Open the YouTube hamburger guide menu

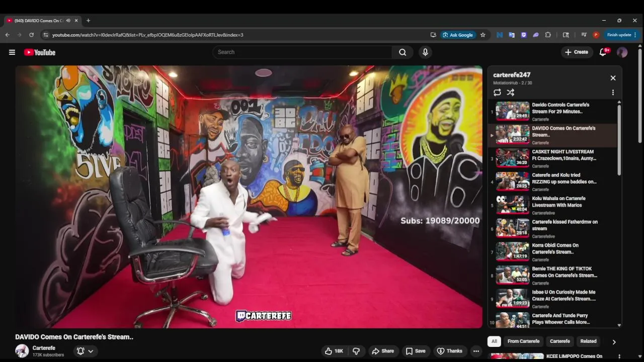pyautogui.click(x=12, y=52)
